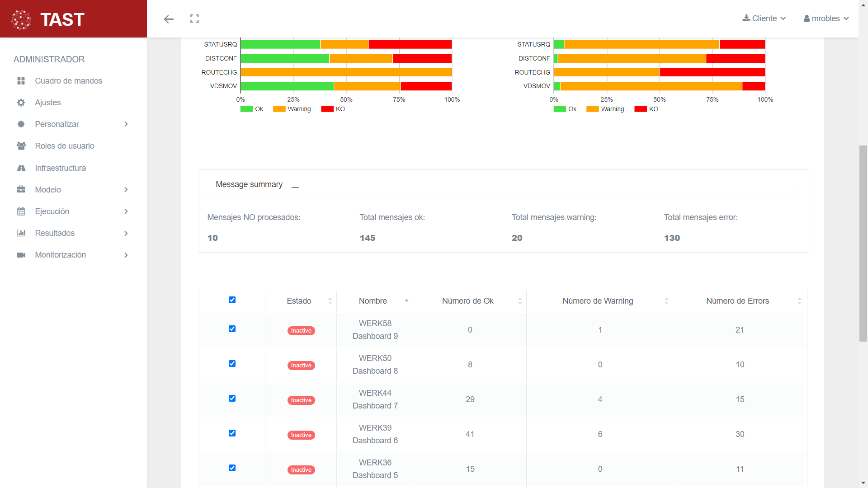Expand the Personalizar submenu chevron

tap(126, 124)
